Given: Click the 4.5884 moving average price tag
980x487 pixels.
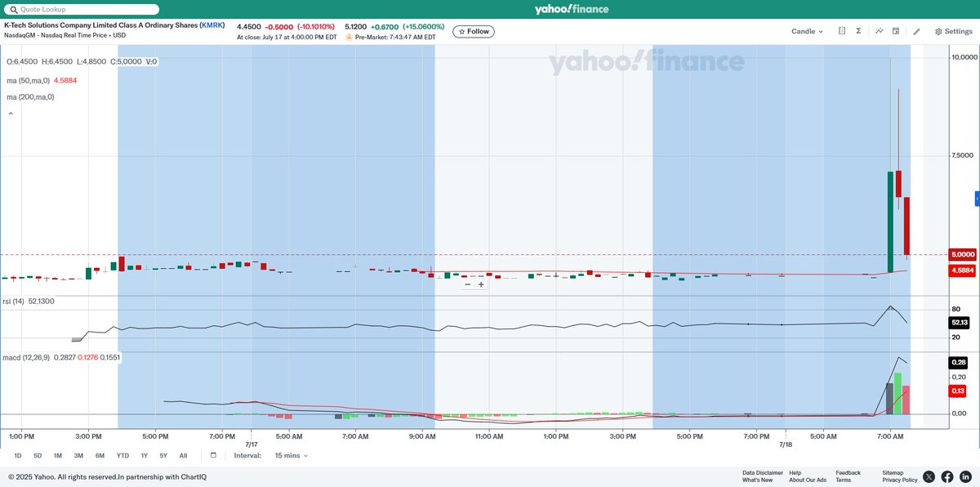Looking at the screenshot, I should pyautogui.click(x=964, y=270).
